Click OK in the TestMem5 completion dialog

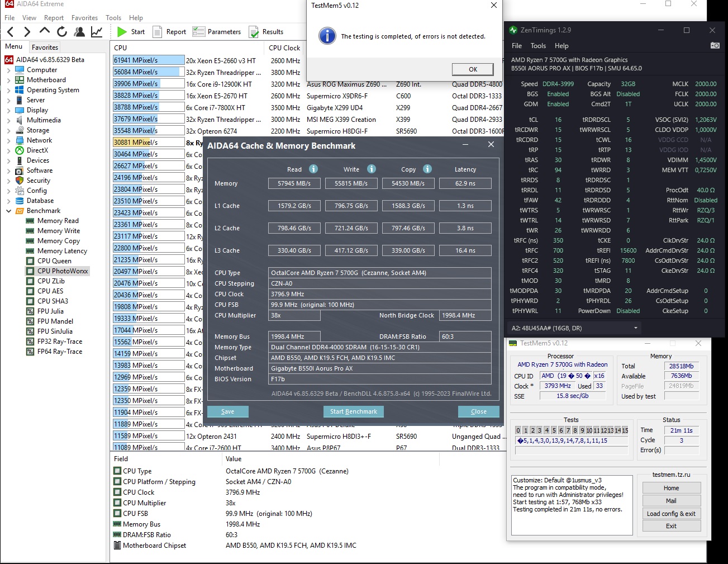[x=473, y=69]
